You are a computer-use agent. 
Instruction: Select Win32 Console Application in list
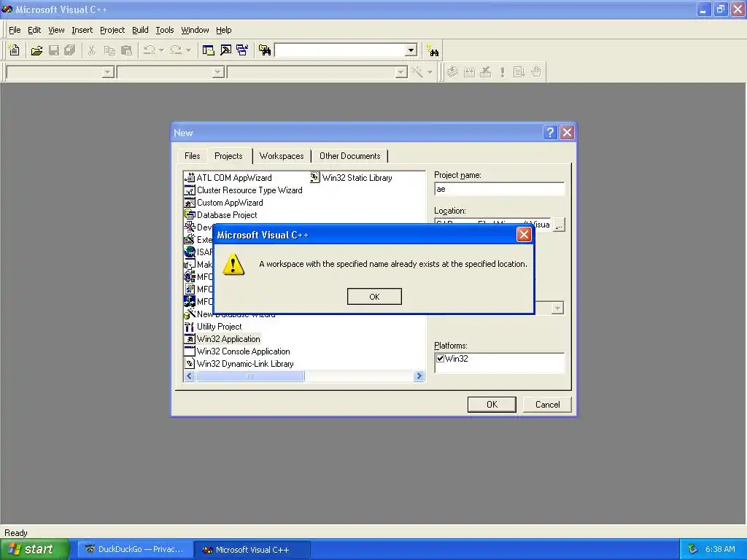(237, 351)
